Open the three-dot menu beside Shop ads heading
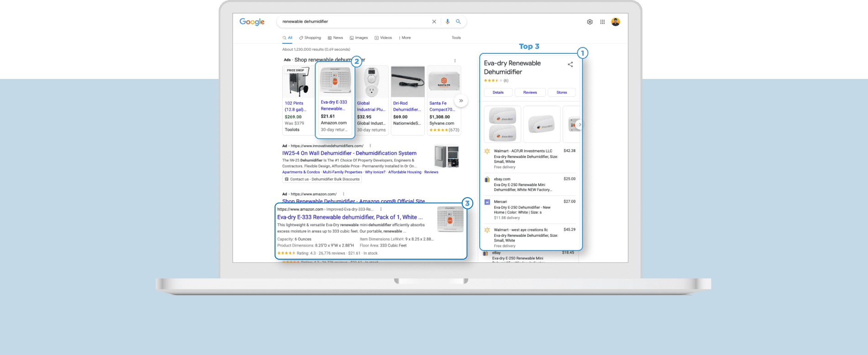This screenshot has width=868, height=355. tap(455, 60)
